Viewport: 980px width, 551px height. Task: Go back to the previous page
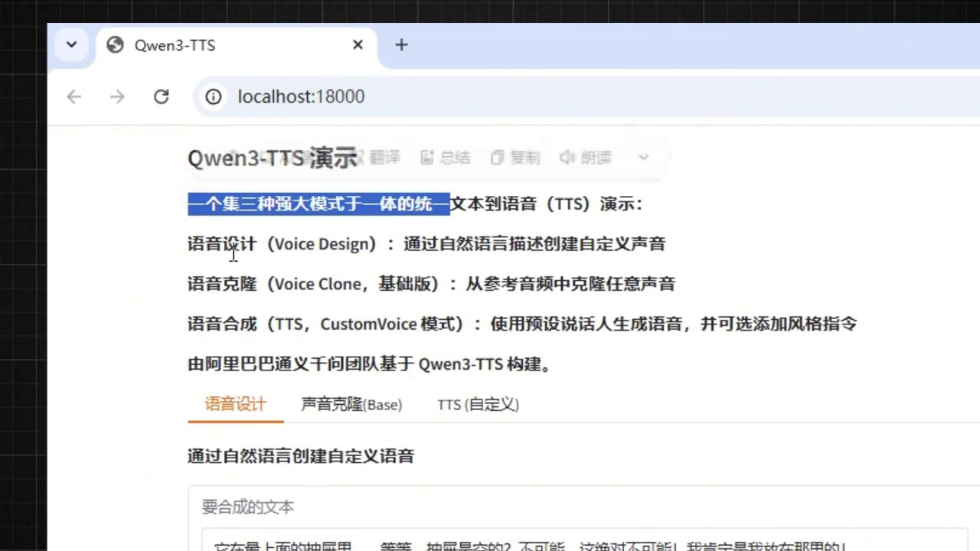click(x=73, y=96)
